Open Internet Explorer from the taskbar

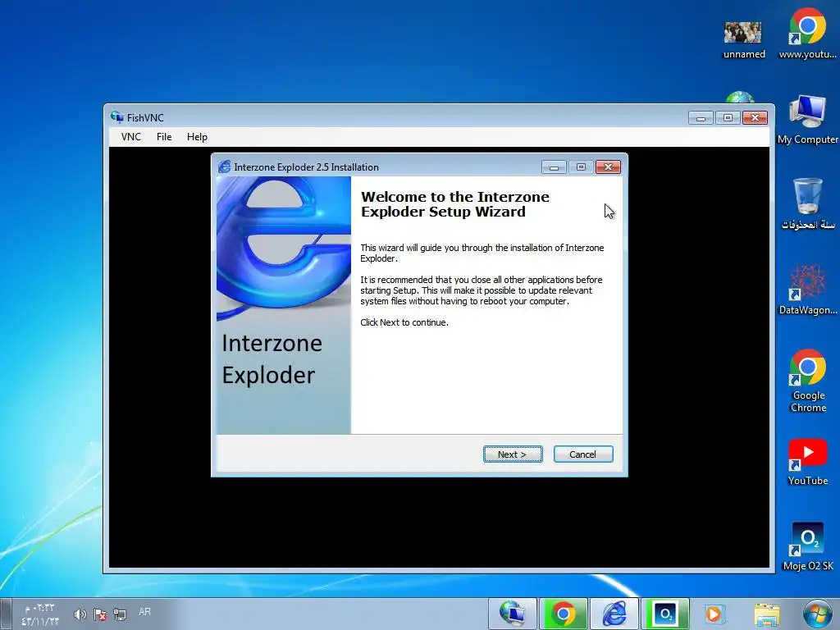tap(614, 614)
